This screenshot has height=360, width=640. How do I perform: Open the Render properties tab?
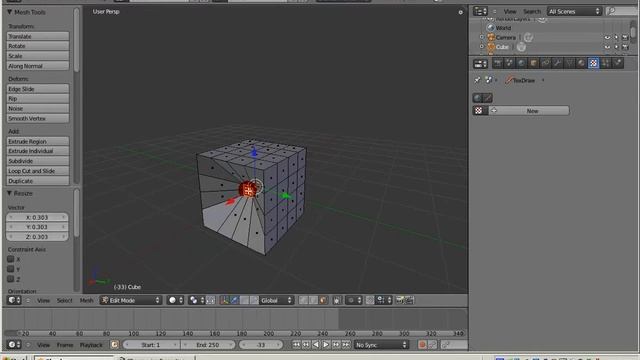tap(498, 63)
